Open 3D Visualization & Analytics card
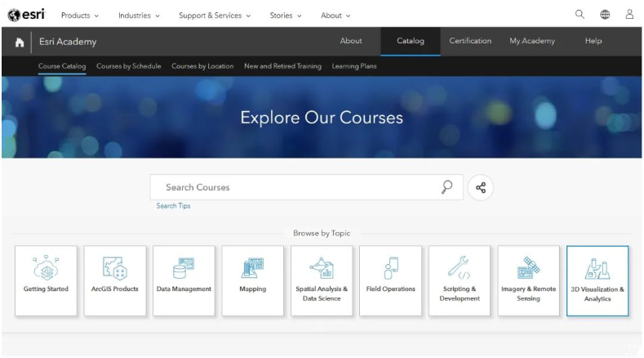644x358 pixels. 597,280
